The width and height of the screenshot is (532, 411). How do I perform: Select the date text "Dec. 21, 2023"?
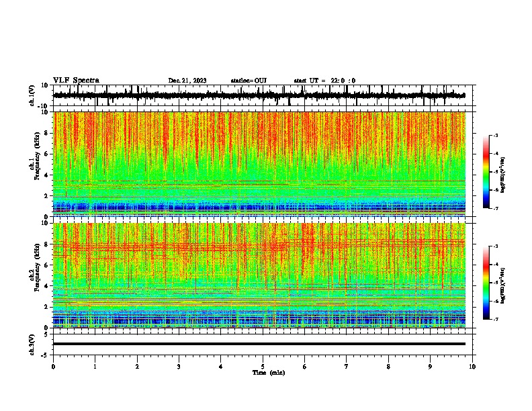pos(187,81)
